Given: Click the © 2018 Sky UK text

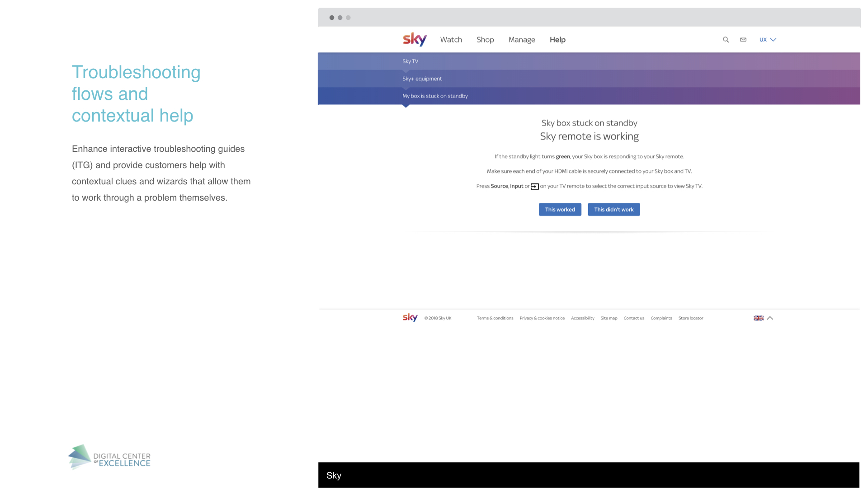Looking at the screenshot, I should [x=438, y=318].
